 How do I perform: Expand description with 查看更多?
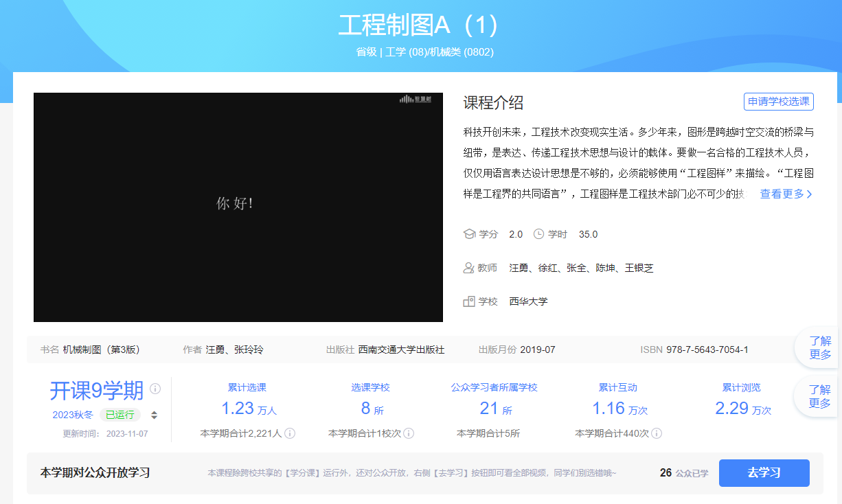point(786,194)
